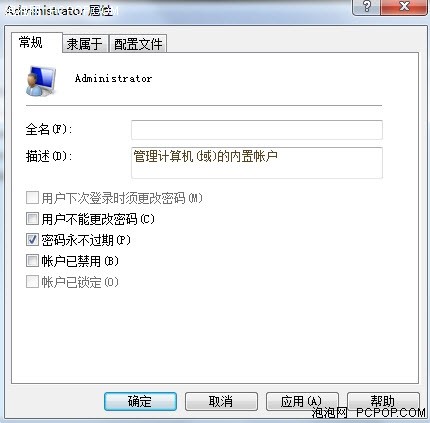The height and width of the screenshot is (423, 430).
Task: Enable 用户不能更改密码 checkbox
Action: (x=32, y=219)
